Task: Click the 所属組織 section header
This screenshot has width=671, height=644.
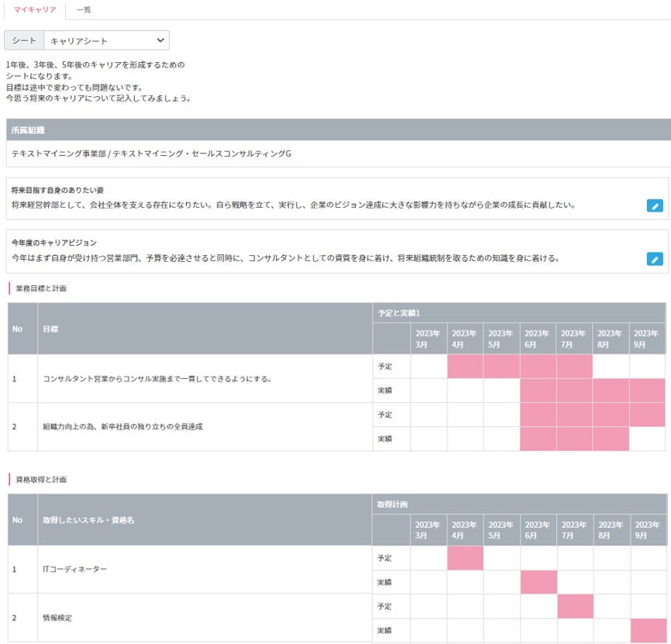Action: coord(338,130)
